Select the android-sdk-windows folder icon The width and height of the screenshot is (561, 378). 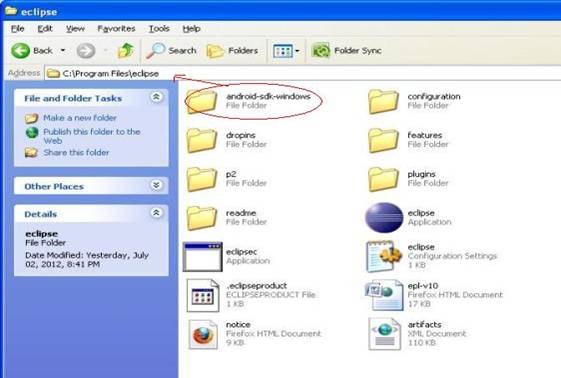tap(202, 102)
